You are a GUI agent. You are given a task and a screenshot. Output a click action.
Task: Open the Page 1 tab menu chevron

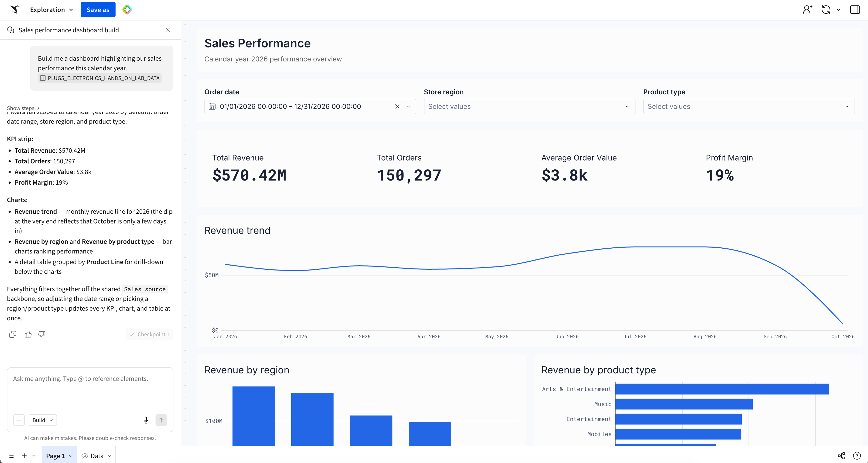point(71,456)
